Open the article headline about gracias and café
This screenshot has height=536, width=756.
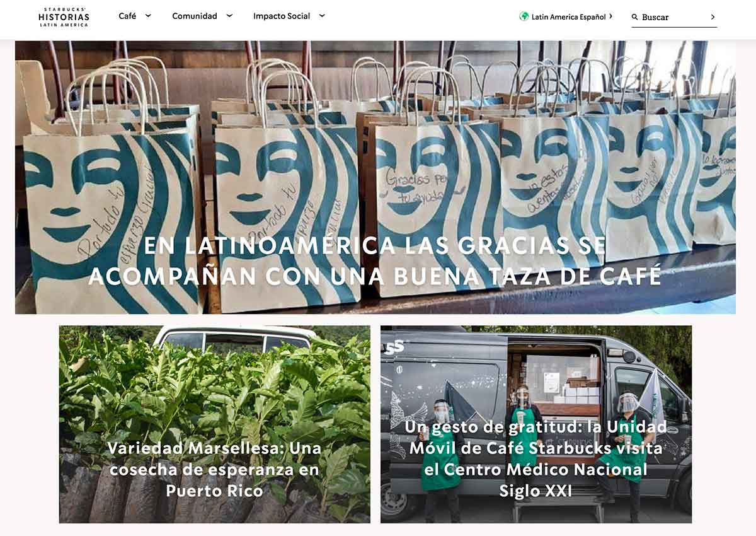(x=375, y=260)
